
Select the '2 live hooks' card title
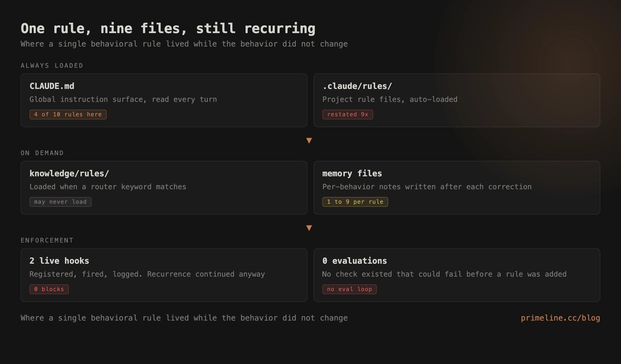coord(59,261)
